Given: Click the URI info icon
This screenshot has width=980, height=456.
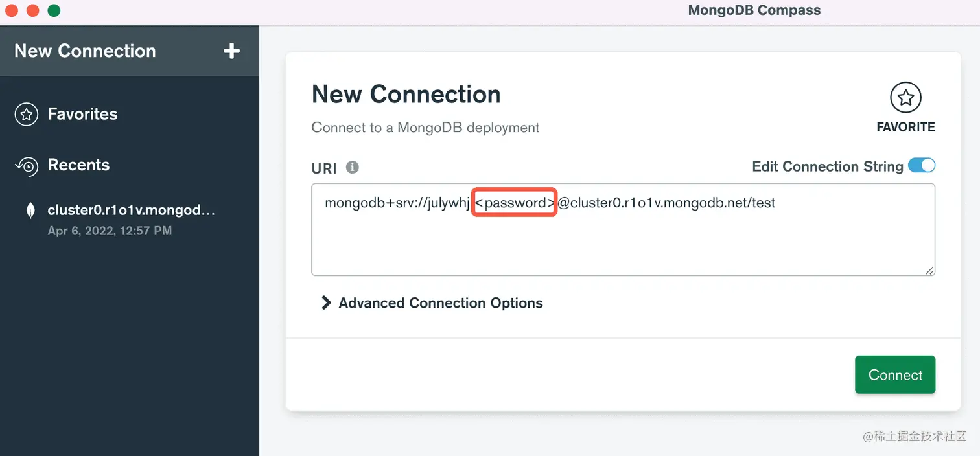Looking at the screenshot, I should pos(353,167).
